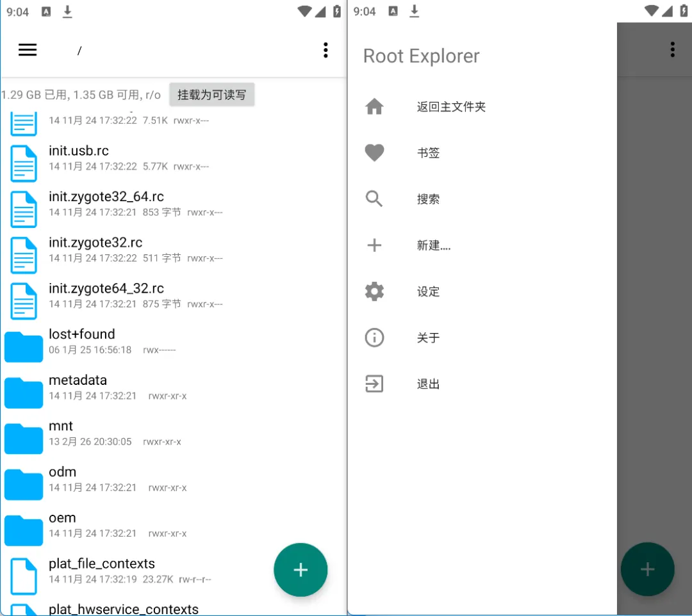Image resolution: width=692 pixels, height=616 pixels.
Task: Click magnifier search icon in drawer
Action: [x=374, y=199]
